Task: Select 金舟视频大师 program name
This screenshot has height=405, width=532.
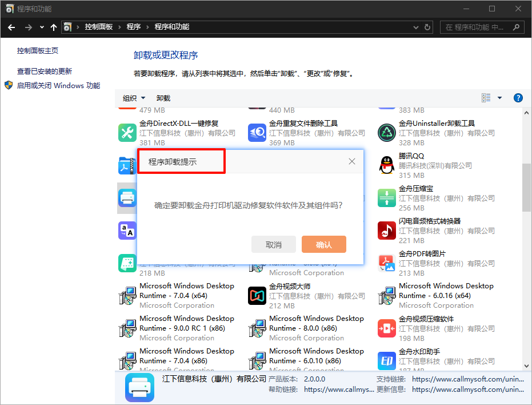Action: pos(290,287)
